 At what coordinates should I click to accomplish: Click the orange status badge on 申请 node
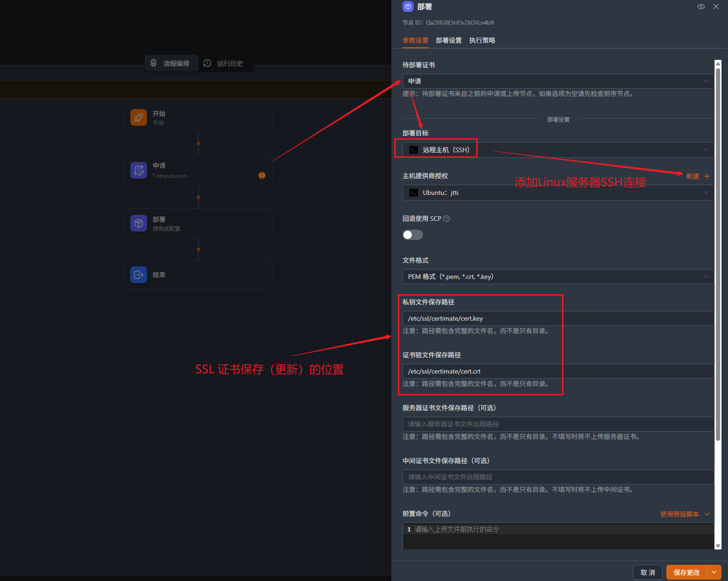click(262, 175)
